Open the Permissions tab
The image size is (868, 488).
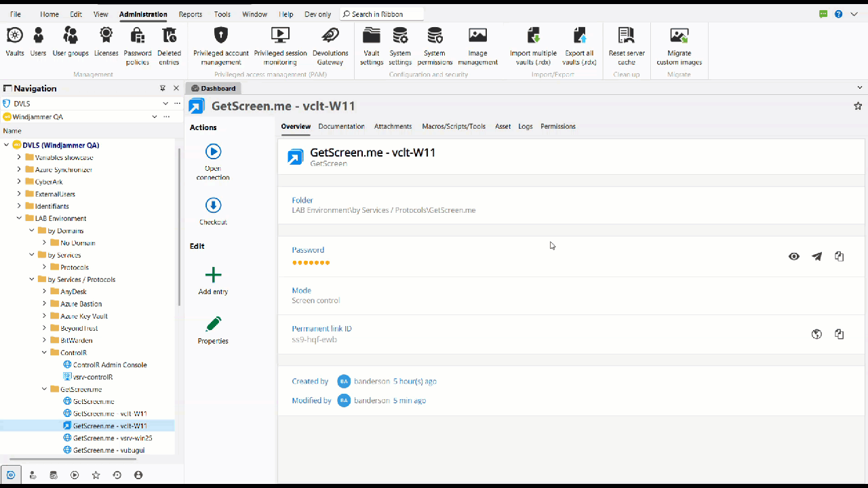pos(557,126)
